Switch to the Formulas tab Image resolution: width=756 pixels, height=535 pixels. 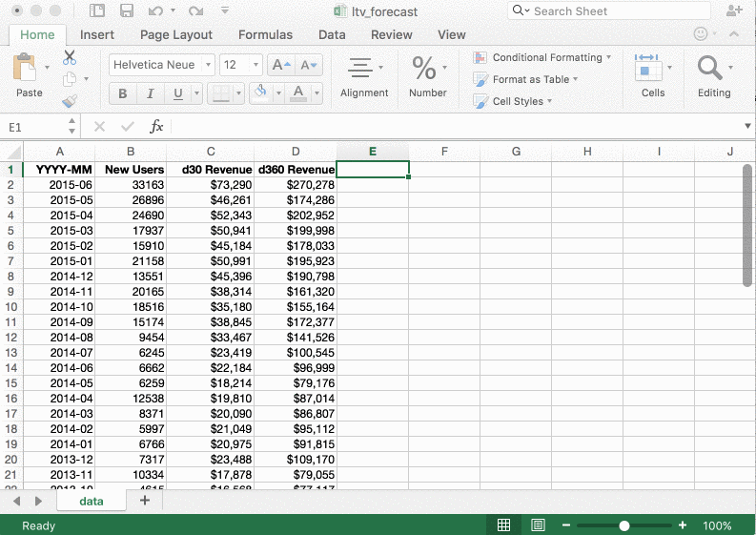coord(265,34)
